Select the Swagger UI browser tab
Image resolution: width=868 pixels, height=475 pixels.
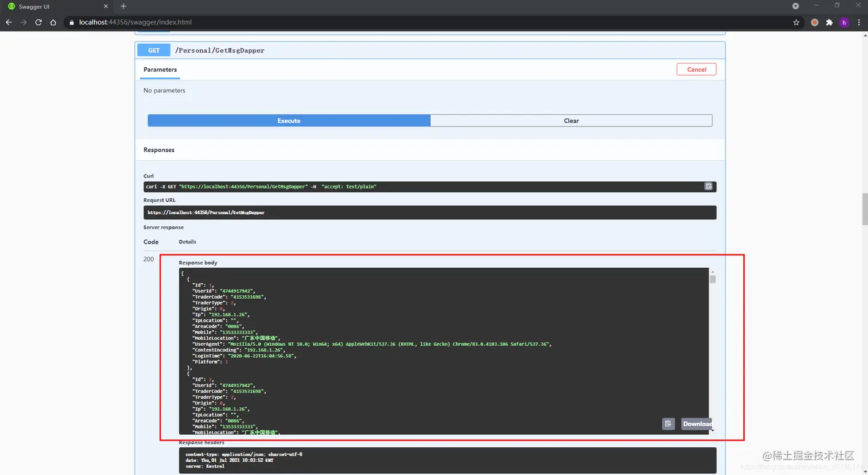pos(57,6)
